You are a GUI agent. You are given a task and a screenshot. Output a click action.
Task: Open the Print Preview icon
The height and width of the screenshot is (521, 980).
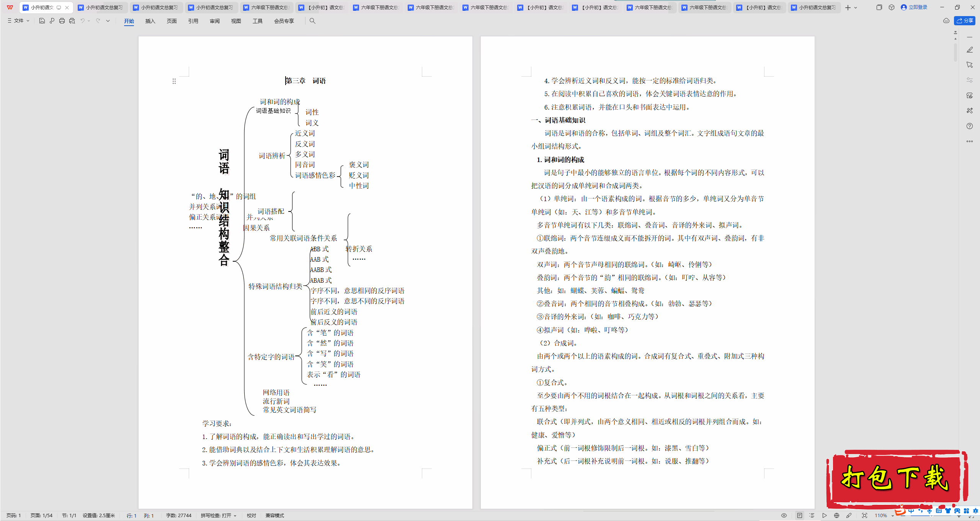[x=72, y=21]
